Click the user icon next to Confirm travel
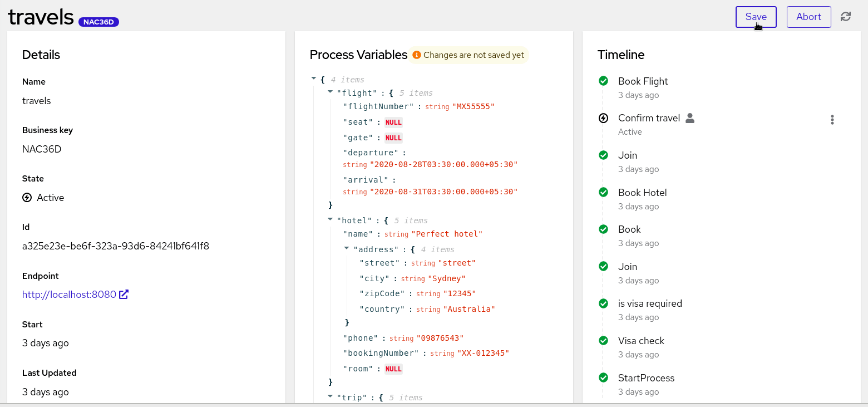 pyautogui.click(x=690, y=118)
